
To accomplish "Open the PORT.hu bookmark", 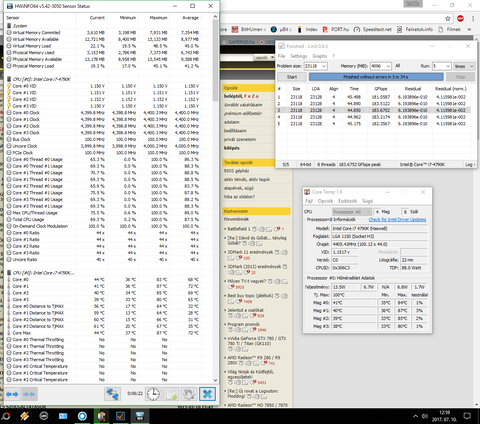I will 335,29.
